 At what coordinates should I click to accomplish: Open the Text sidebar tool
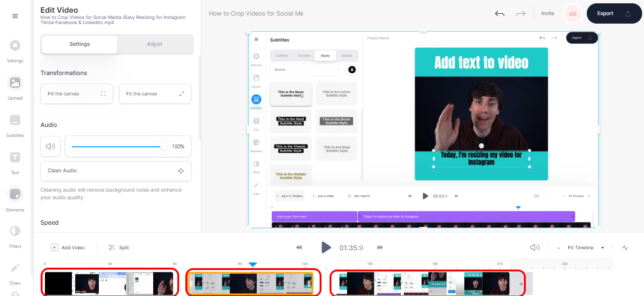click(15, 162)
